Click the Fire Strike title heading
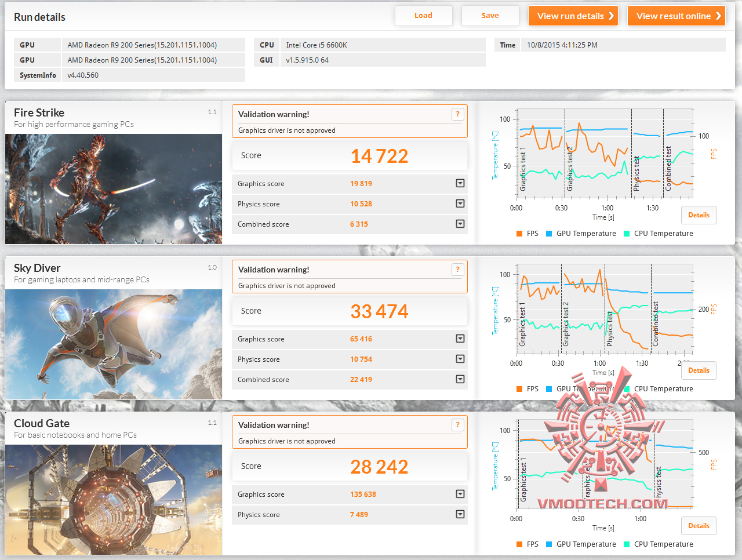Viewport: 742px width, 560px height. coord(39,112)
